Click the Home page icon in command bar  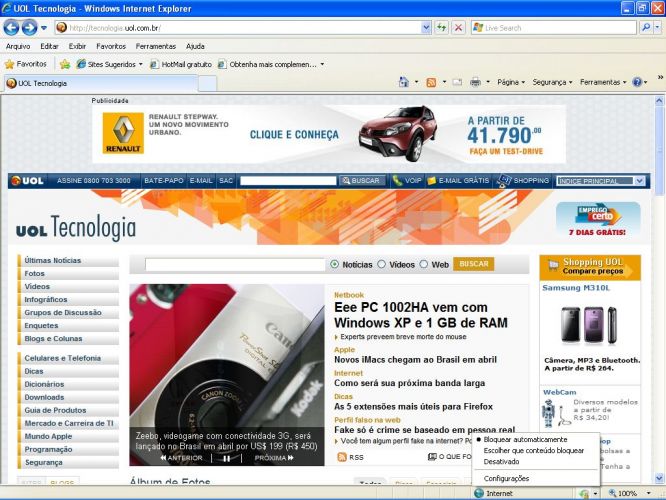point(404,82)
